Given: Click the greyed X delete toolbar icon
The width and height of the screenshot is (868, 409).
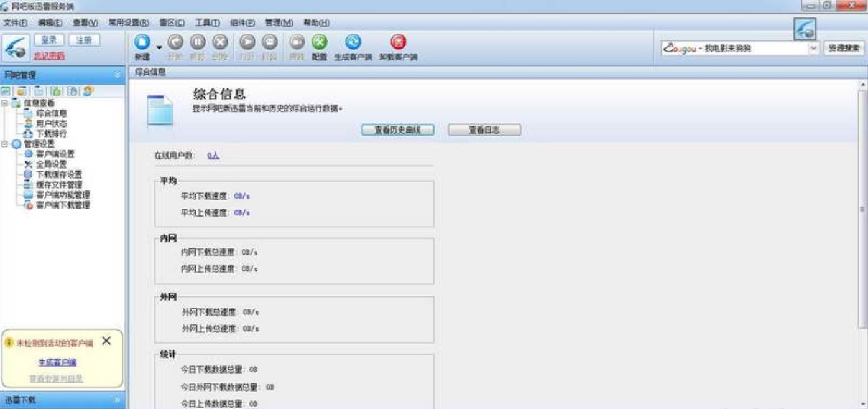Looking at the screenshot, I should point(220,42).
